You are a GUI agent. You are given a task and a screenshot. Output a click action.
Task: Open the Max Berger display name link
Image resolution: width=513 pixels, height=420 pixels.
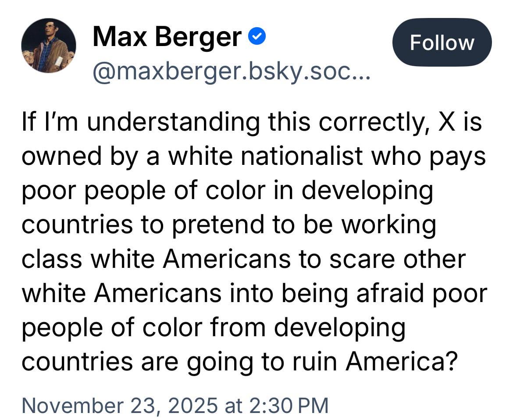(x=167, y=37)
